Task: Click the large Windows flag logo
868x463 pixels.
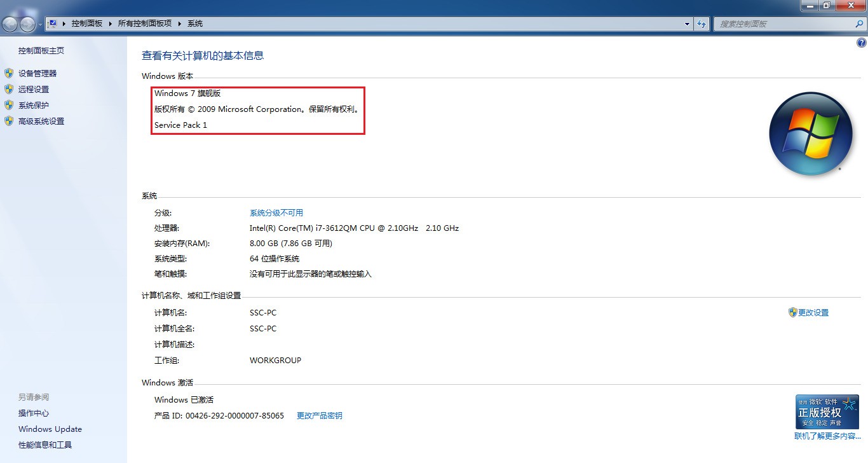Action: (811, 134)
